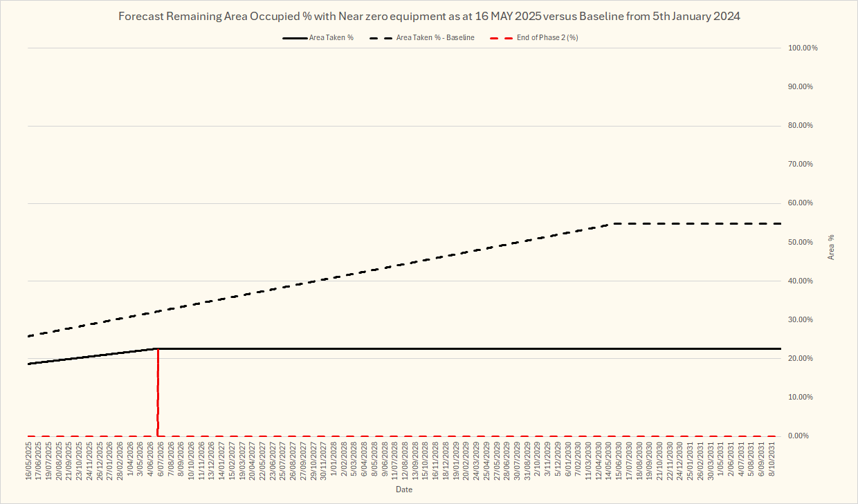This screenshot has width=858, height=504.
Task: Click the 100.00% axis label
Action: click(803, 48)
